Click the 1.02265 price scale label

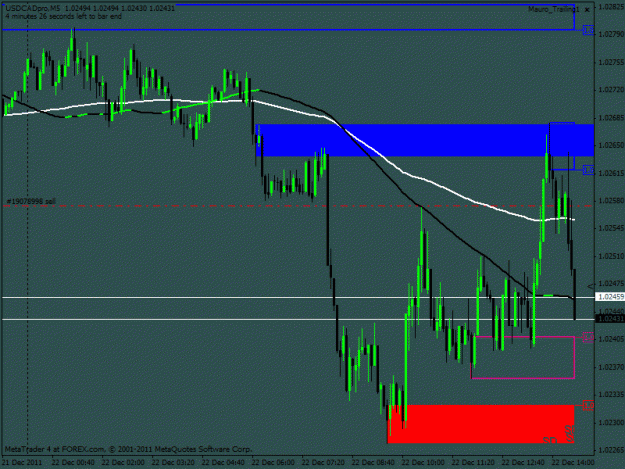(x=611, y=450)
